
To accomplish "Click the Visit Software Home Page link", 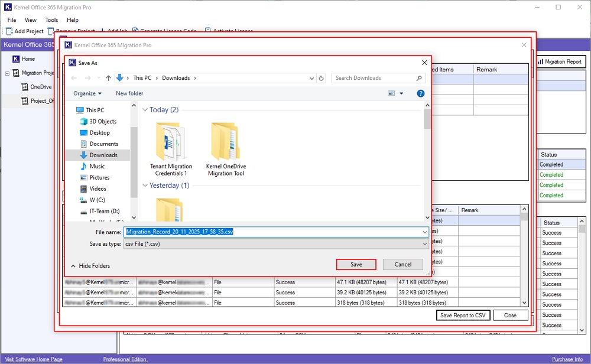I will (x=33, y=359).
